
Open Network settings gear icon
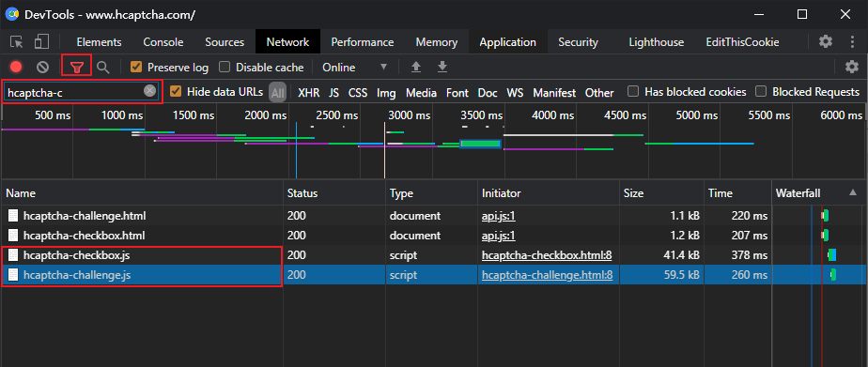pyautogui.click(x=852, y=68)
